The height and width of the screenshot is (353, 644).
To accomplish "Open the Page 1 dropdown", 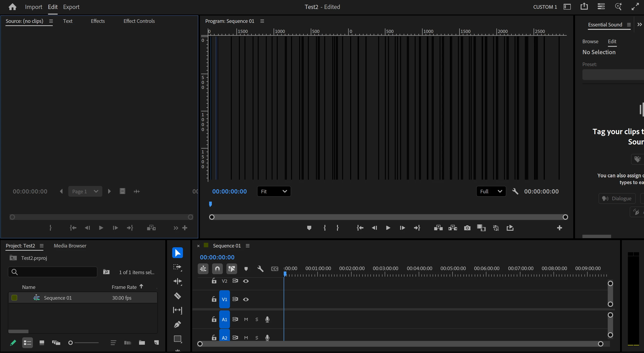I will click(85, 192).
